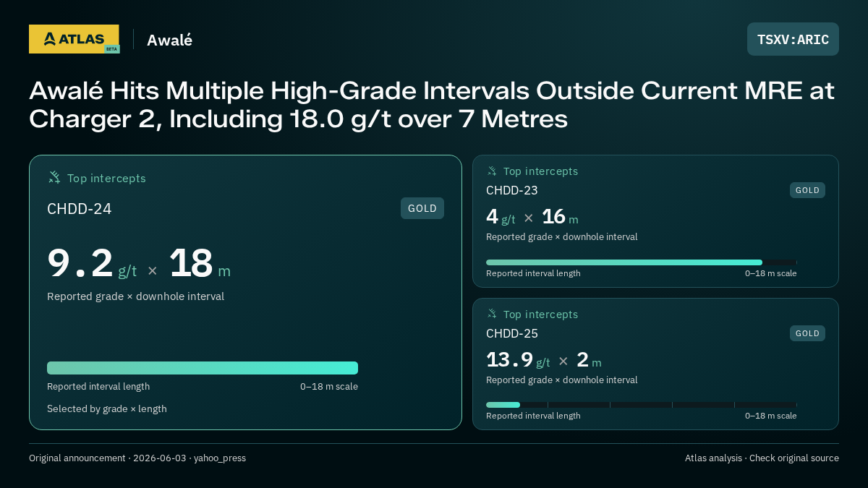The image size is (868, 488).
Task: Click 'Reported interval length' on CHDD-25 card
Action: (x=533, y=416)
